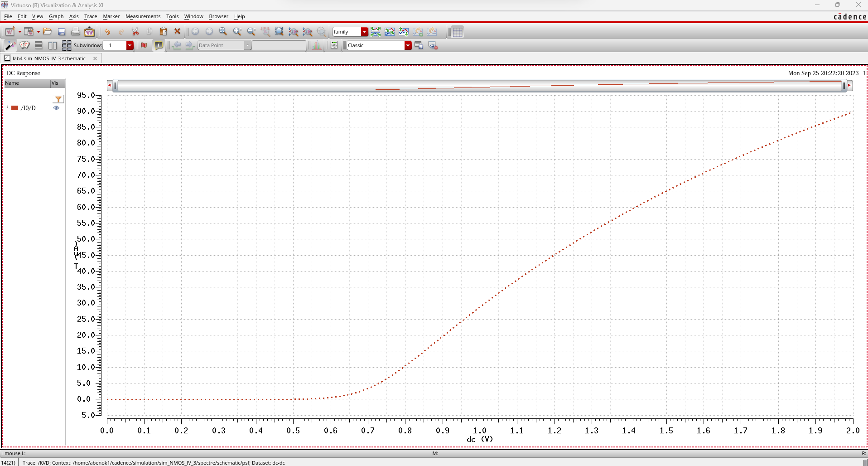868x466 pixels.
Task: Open the Graph menu
Action: click(x=56, y=16)
